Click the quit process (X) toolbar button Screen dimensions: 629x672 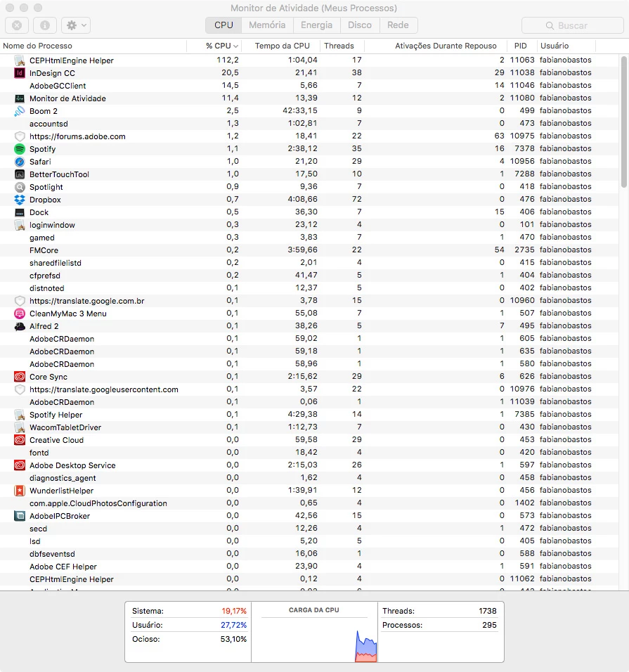[17, 25]
